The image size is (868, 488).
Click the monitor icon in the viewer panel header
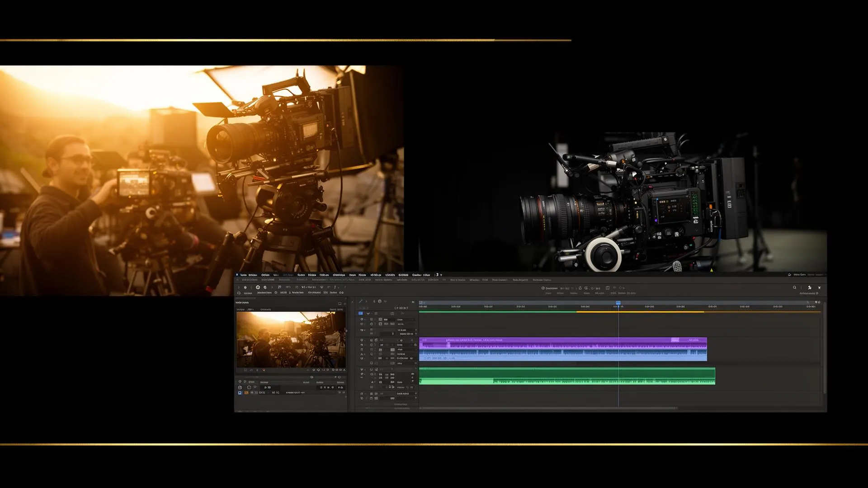click(x=340, y=303)
